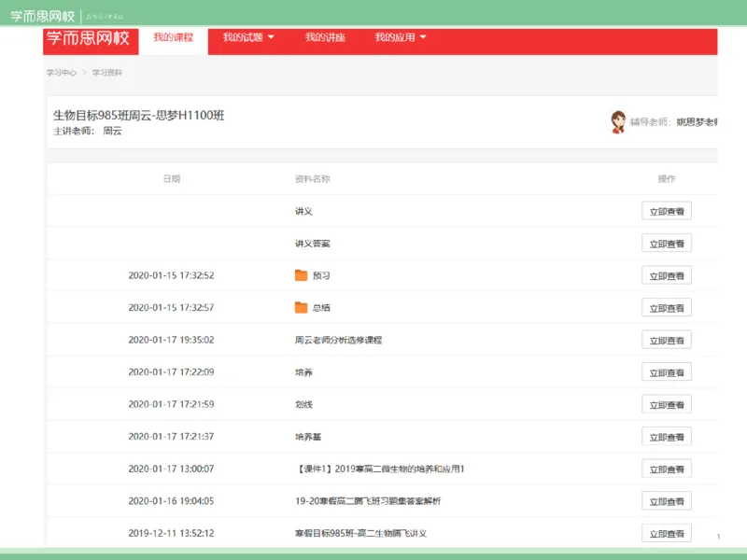Select 预习 folder name text

321,275
